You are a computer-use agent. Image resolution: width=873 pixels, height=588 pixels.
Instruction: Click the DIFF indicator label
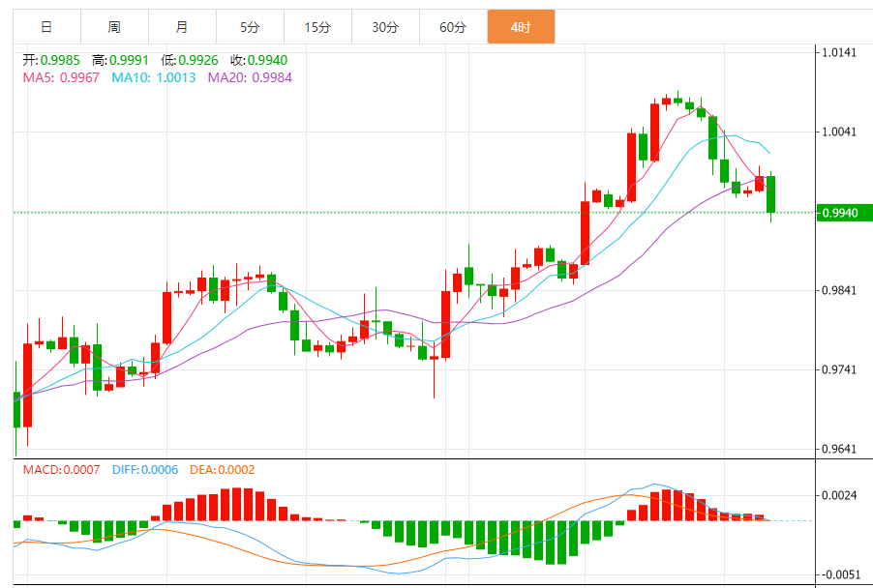145,470
